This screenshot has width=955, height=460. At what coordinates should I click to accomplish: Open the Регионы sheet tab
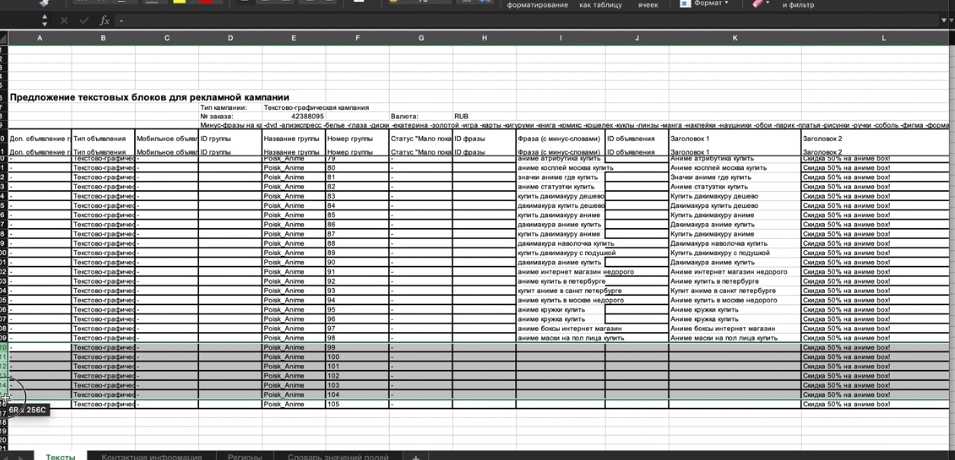point(244,456)
